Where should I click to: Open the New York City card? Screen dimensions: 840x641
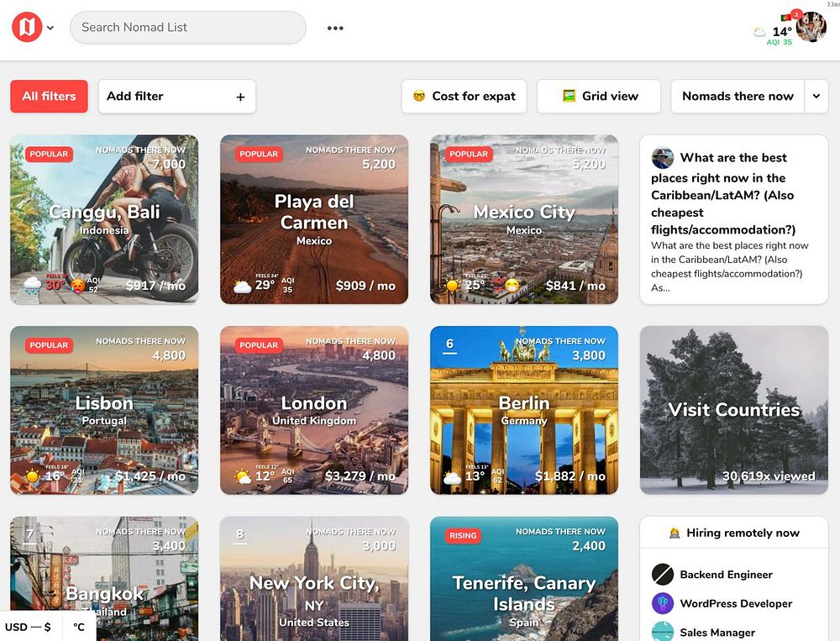tap(314, 579)
